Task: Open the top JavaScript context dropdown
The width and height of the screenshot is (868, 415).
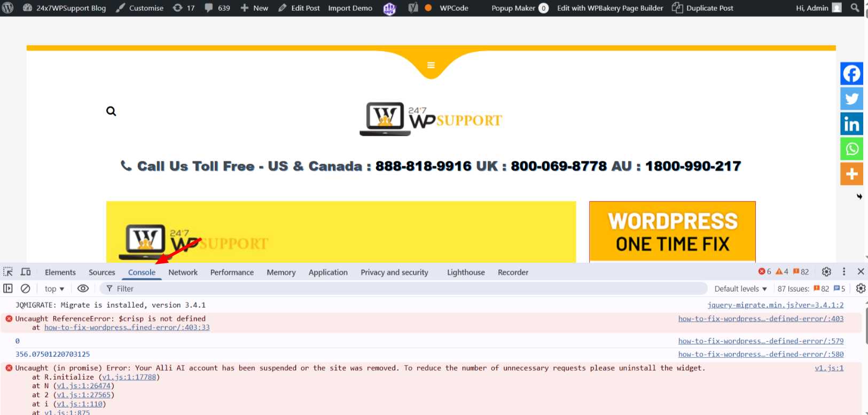Action: coord(54,288)
